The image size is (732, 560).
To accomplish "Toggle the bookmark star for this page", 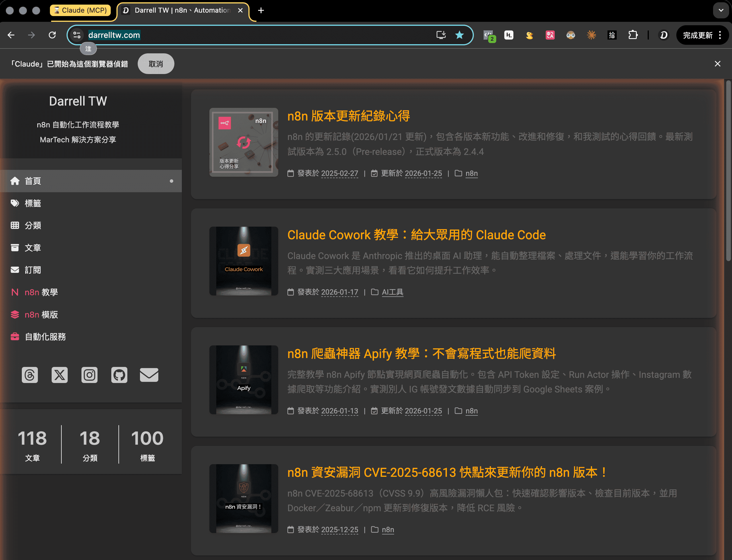I will click(x=460, y=35).
